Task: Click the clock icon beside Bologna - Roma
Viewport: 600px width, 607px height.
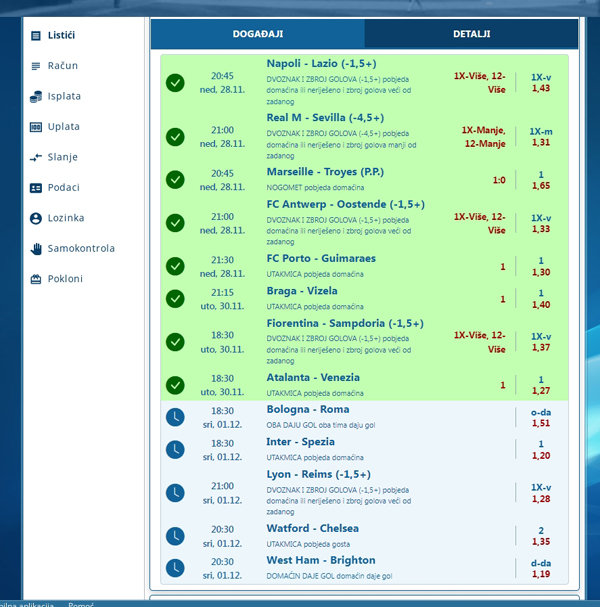Action: 175,417
